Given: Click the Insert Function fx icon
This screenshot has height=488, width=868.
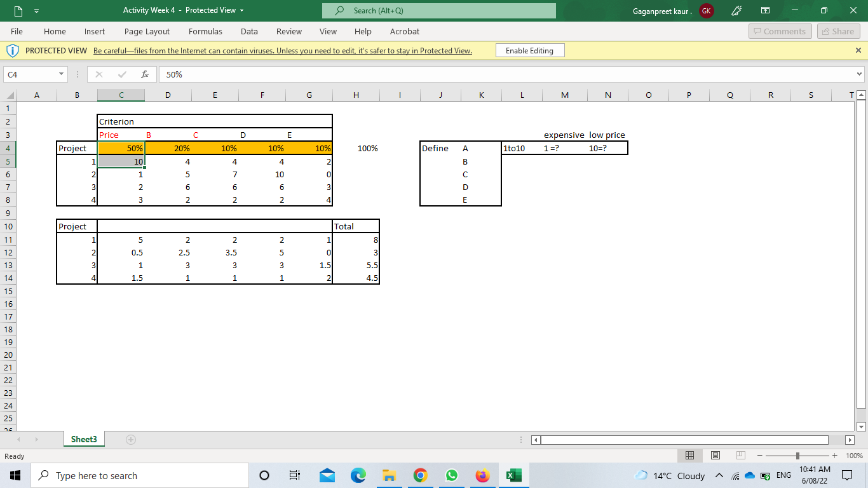Looking at the screenshot, I should 145,74.
